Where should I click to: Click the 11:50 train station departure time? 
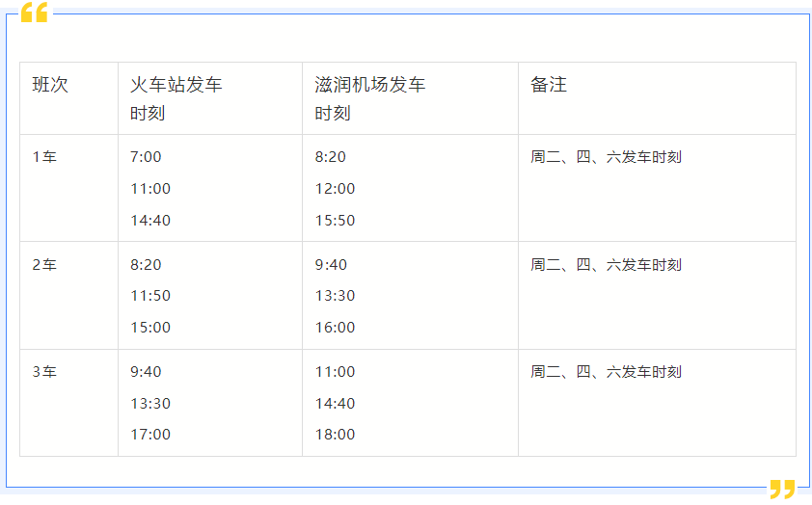point(150,296)
